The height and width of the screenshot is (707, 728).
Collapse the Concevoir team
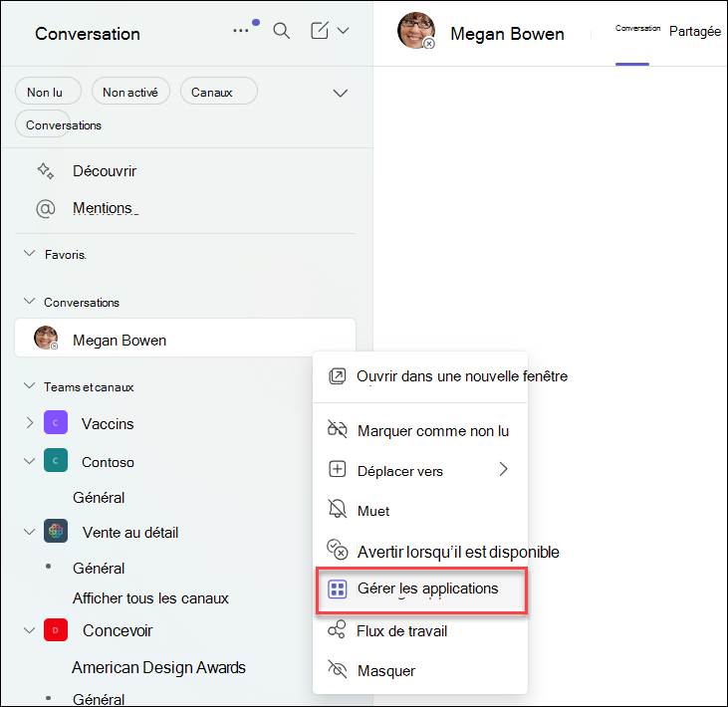point(29,630)
